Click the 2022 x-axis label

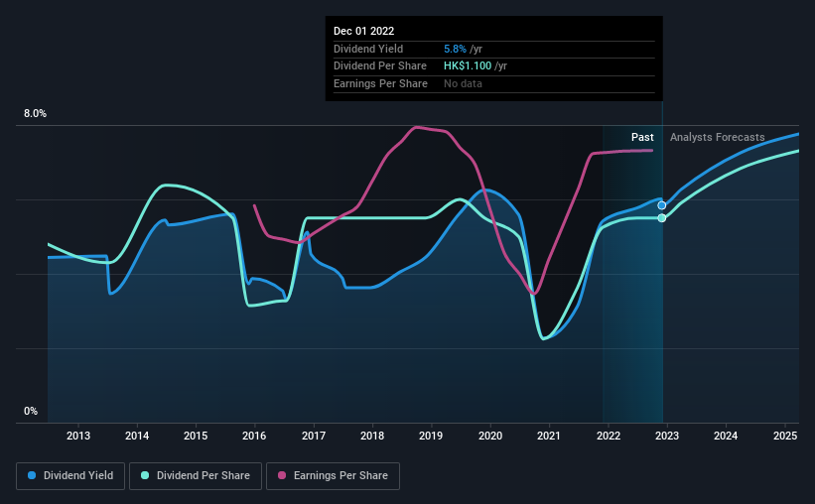tap(609, 436)
